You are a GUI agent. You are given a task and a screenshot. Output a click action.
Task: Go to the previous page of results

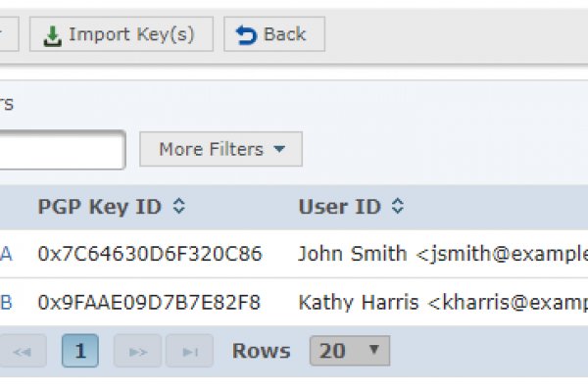coord(22,351)
